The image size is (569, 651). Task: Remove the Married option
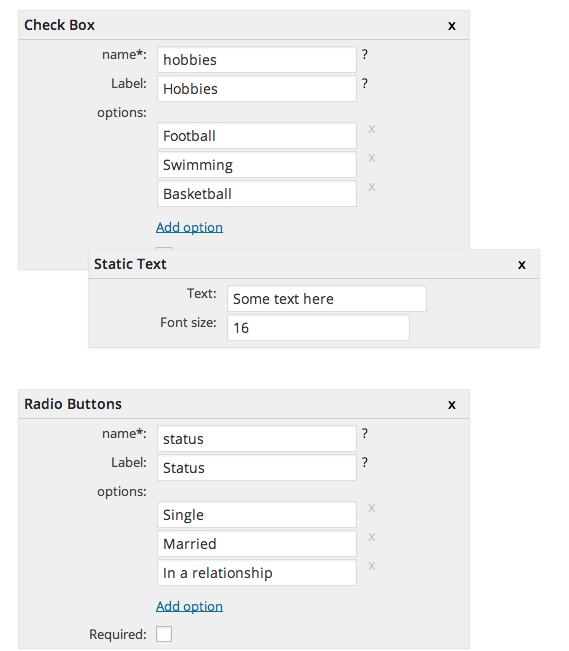coord(371,537)
